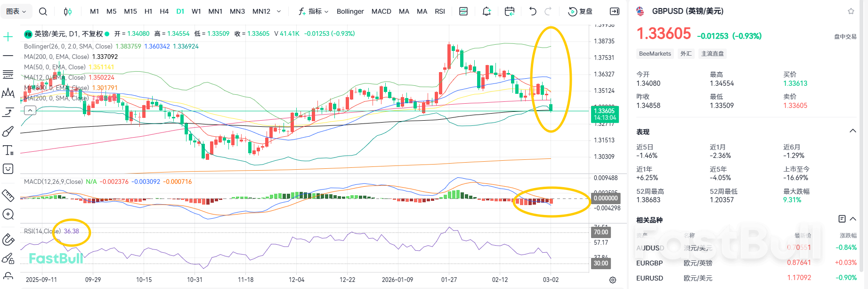
Task: Expand more timeframes dropdown after MN12
Action: (279, 11)
